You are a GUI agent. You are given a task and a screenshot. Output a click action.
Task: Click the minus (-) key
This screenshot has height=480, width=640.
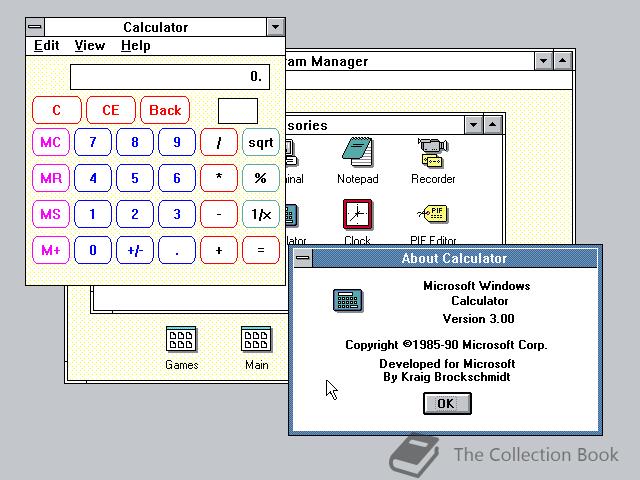(219, 214)
